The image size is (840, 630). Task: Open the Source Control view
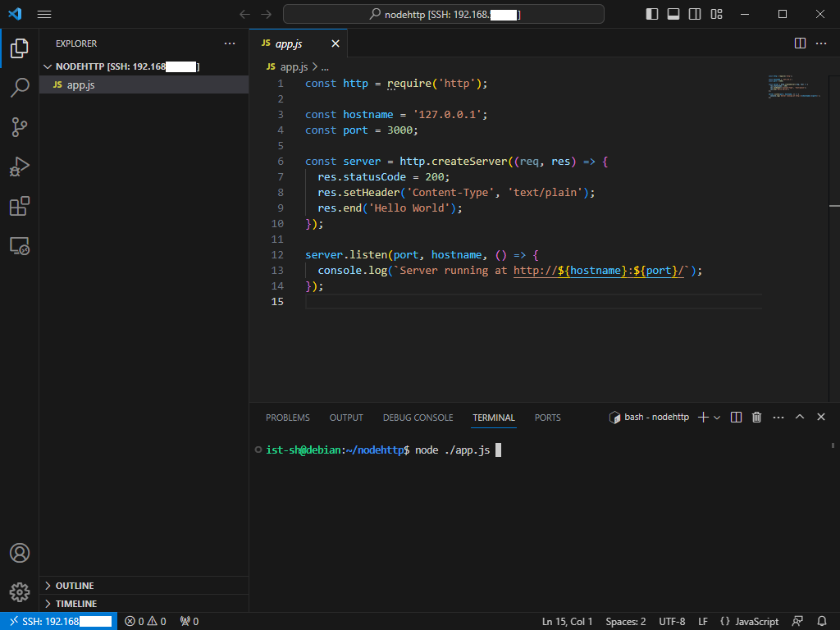coord(20,126)
